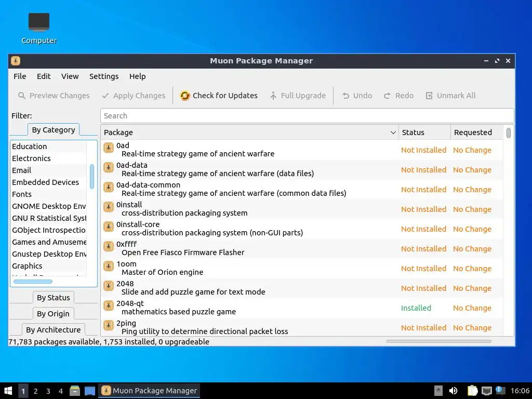Image resolution: width=532 pixels, height=399 pixels.
Task: Click Apply Changes in the toolbar
Action: [134, 96]
